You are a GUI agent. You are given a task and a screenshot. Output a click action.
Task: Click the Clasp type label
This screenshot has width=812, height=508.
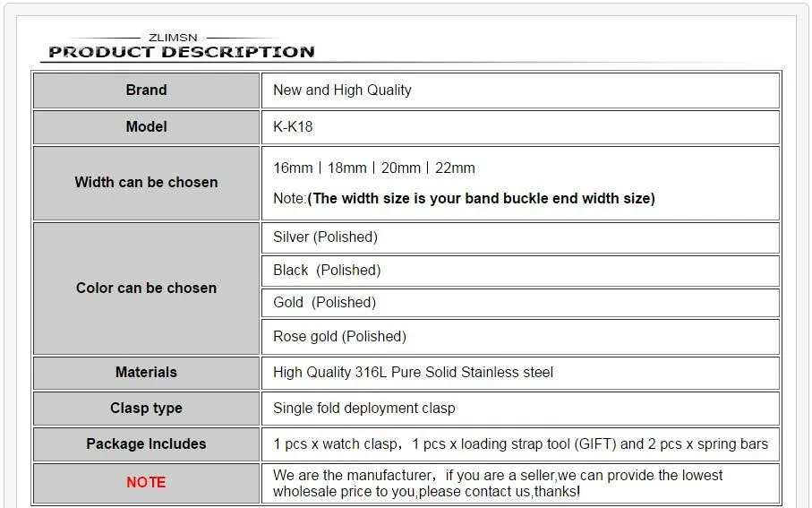[x=146, y=409]
